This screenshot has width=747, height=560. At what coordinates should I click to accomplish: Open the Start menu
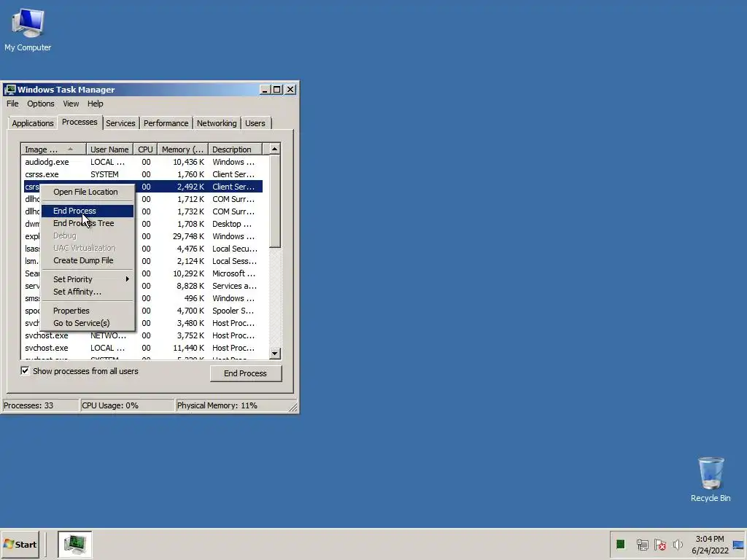pos(20,544)
